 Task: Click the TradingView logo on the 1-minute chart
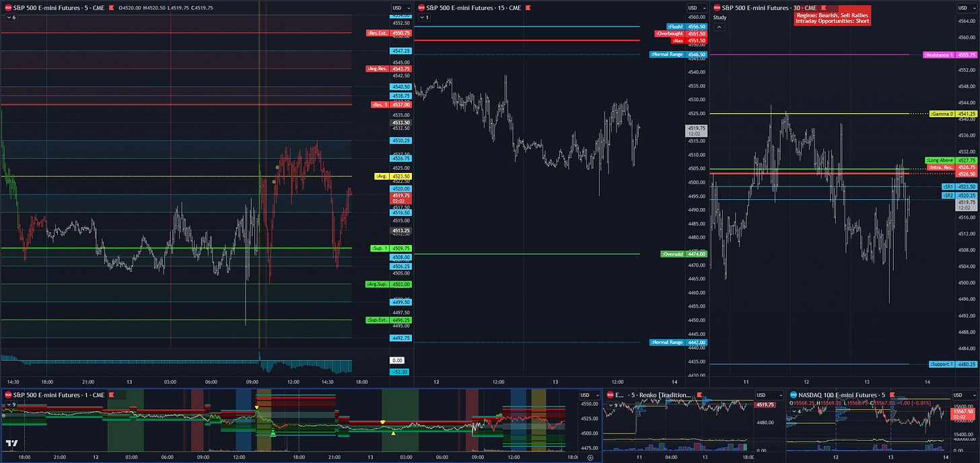pyautogui.click(x=11, y=443)
